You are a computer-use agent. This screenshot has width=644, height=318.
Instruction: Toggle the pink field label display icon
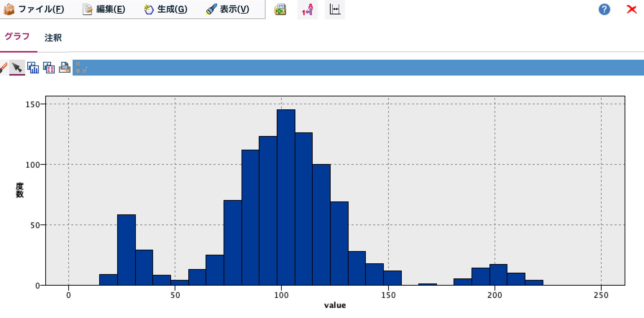pyautogui.click(x=307, y=9)
